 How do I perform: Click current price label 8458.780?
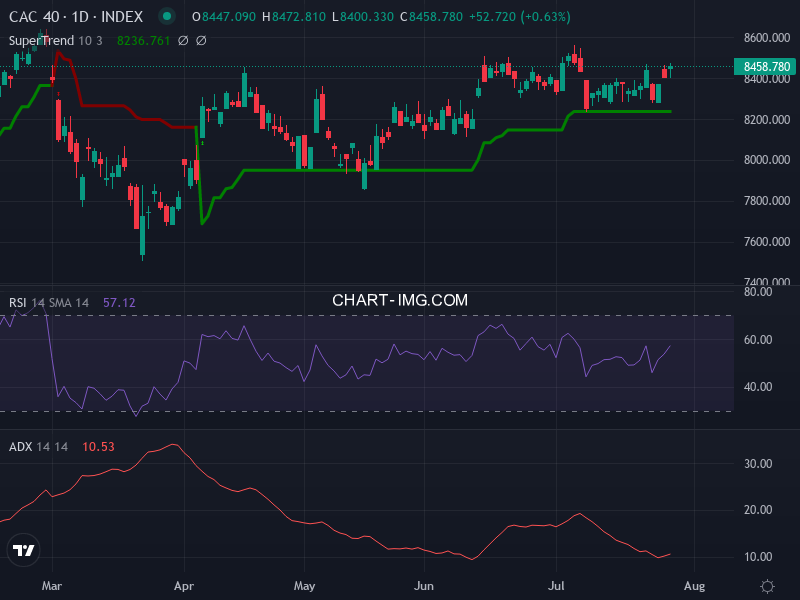pyautogui.click(x=766, y=67)
